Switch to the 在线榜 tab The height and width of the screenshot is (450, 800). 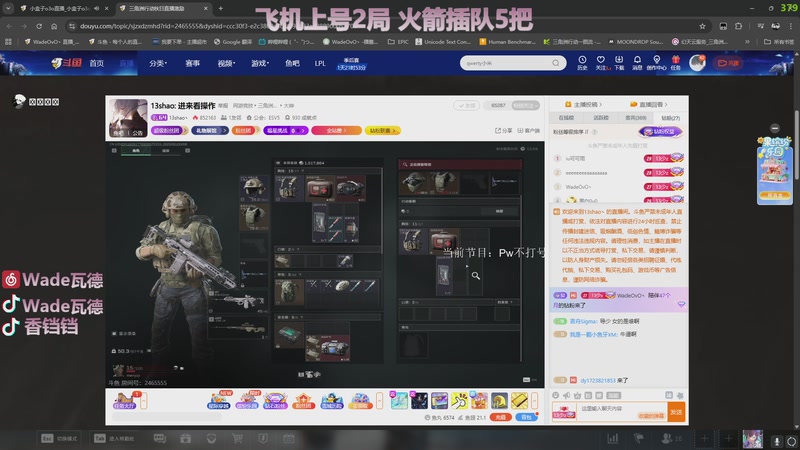566,118
